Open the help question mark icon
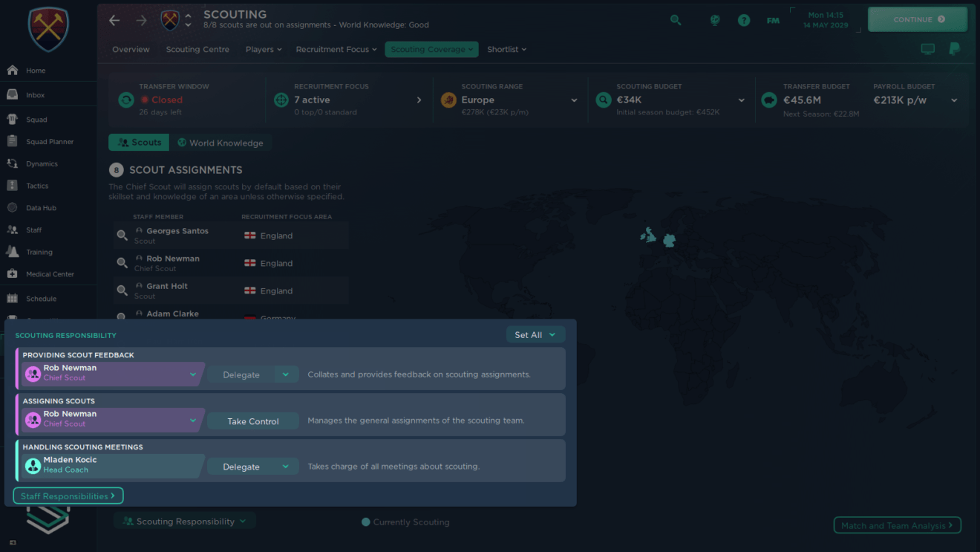980x552 pixels. click(x=743, y=20)
